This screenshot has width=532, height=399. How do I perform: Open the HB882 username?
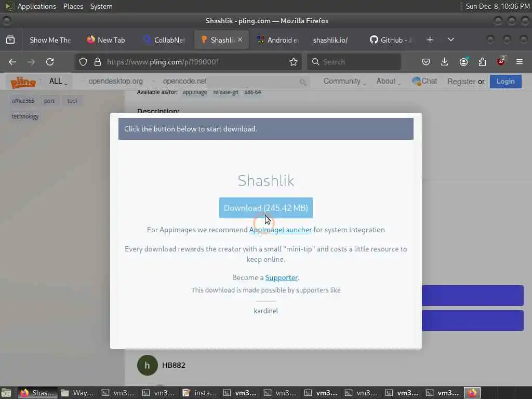point(174,365)
